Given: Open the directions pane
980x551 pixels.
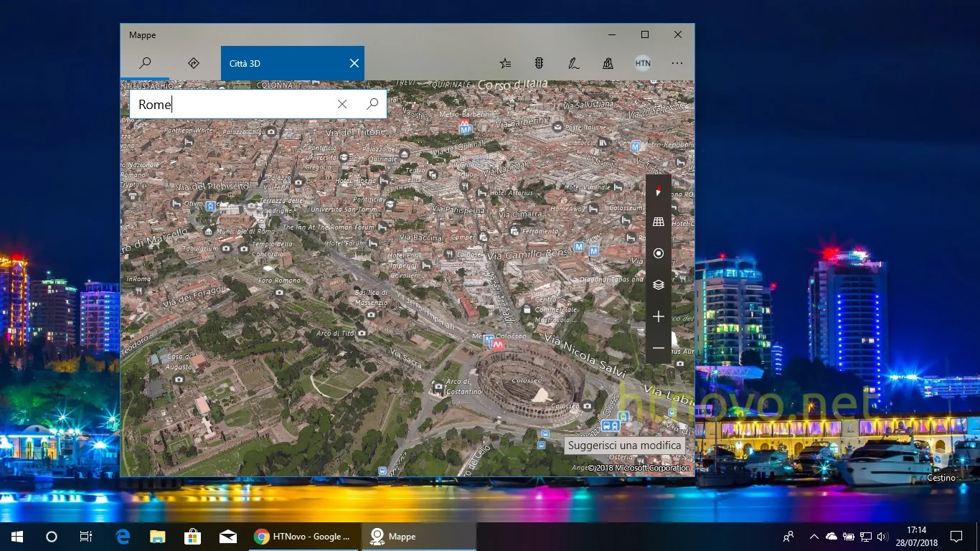Looking at the screenshot, I should (193, 63).
